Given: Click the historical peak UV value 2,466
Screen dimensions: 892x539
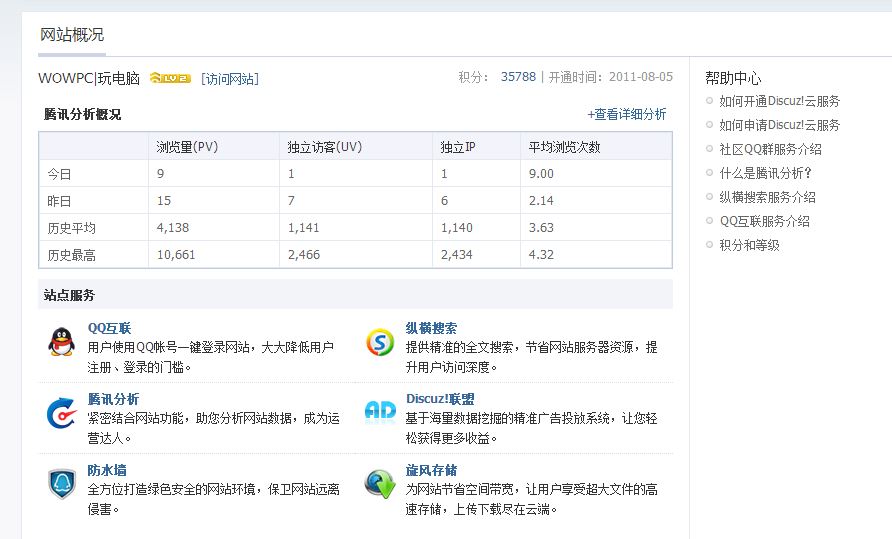Looking at the screenshot, I should tap(303, 255).
